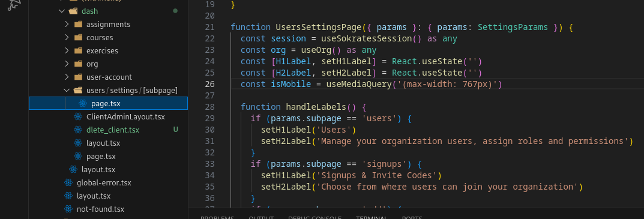The width and height of the screenshot is (644, 219).
Task: Click 'Choose from where users can join' string
Action: 447,187
